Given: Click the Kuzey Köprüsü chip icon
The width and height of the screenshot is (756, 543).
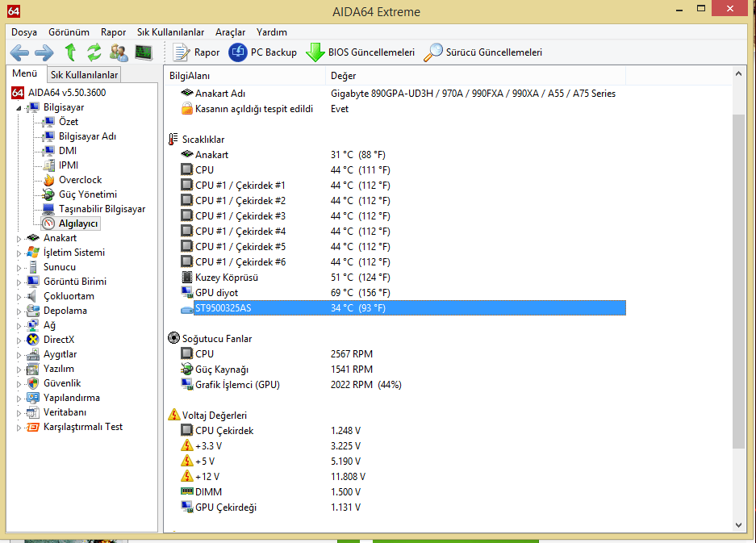Looking at the screenshot, I should (x=186, y=278).
